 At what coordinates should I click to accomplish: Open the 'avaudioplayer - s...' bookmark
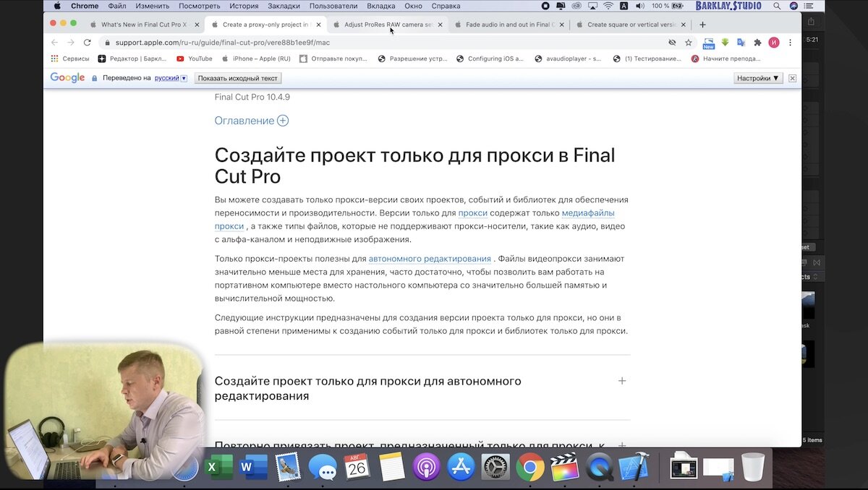568,59
